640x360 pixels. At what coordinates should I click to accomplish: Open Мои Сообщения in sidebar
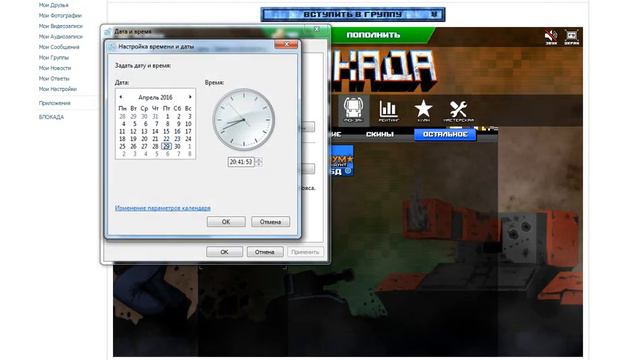[x=59, y=47]
